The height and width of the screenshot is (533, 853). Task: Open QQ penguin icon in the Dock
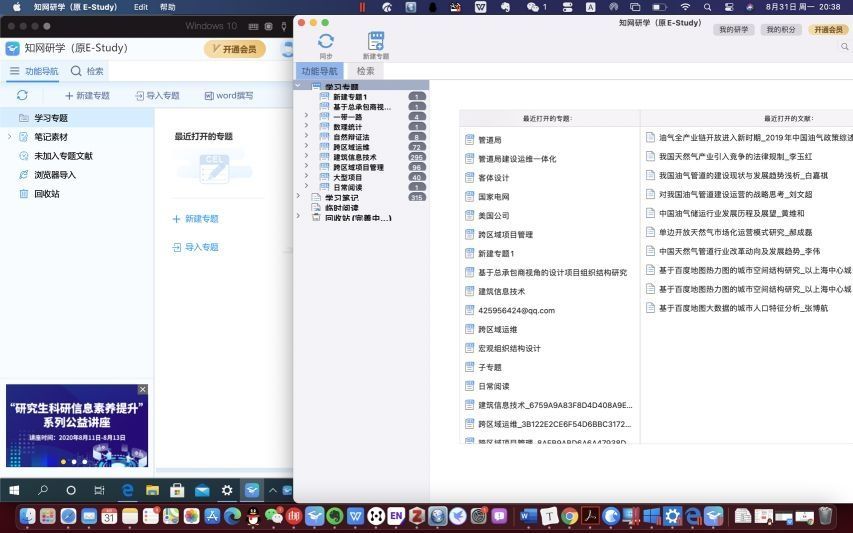tap(253, 516)
